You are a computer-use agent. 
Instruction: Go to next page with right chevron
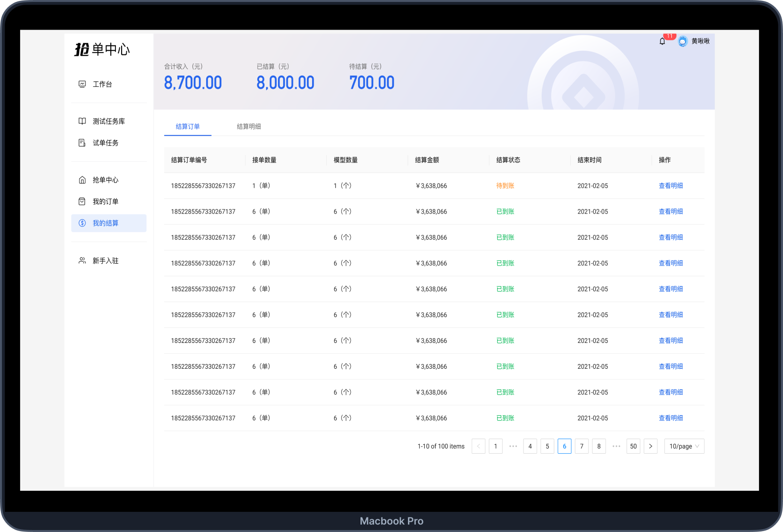(650, 446)
